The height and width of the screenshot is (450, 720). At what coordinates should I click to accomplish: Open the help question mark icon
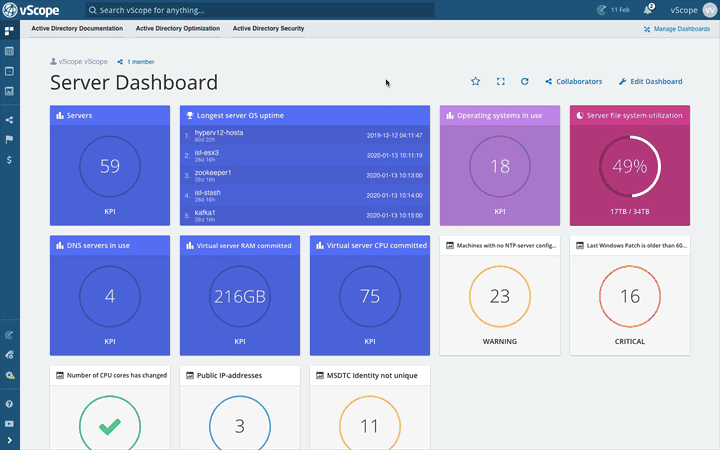(9, 404)
